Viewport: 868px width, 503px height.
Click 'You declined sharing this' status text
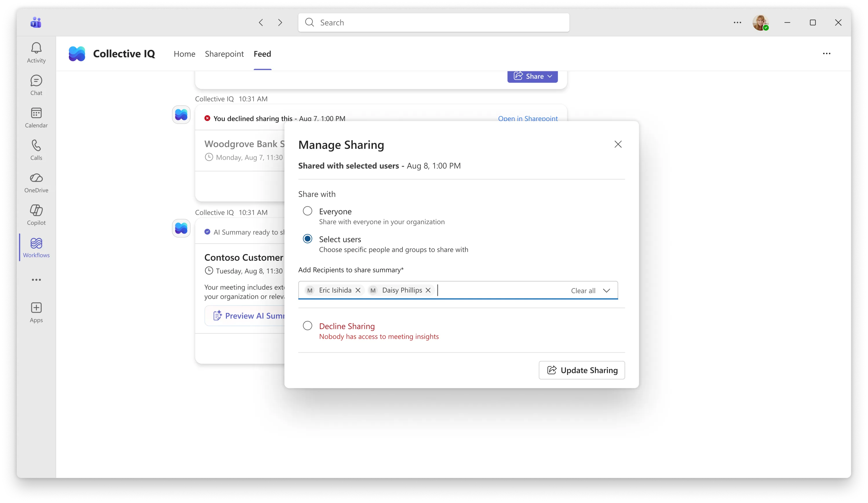click(x=253, y=119)
